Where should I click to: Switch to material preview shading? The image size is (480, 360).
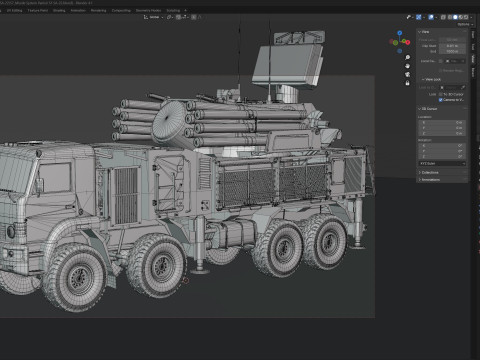tap(460, 17)
